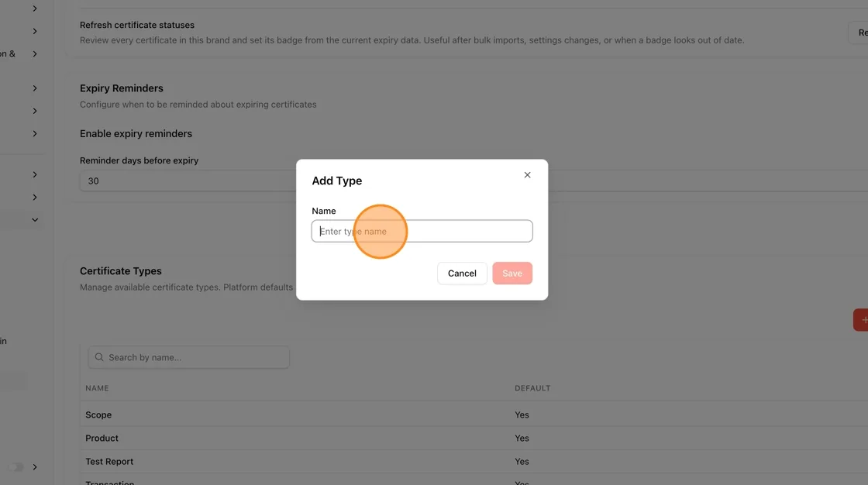Click the Enable expiry reminders label
The image size is (868, 485).
point(136,133)
